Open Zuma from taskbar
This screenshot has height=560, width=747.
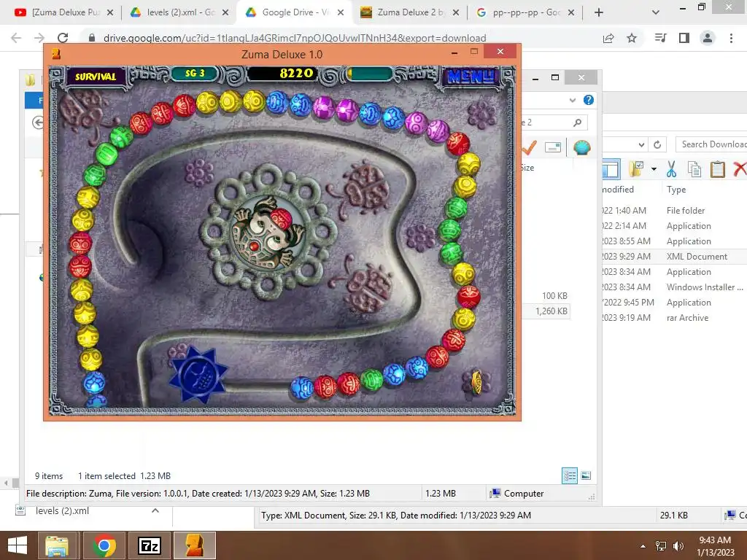194,545
